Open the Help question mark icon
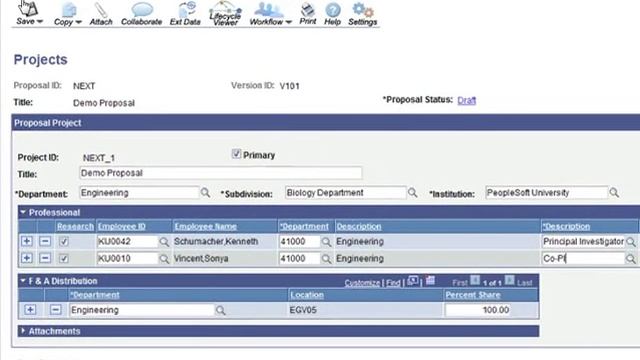Viewport: 640px width, 360px height. (333, 10)
